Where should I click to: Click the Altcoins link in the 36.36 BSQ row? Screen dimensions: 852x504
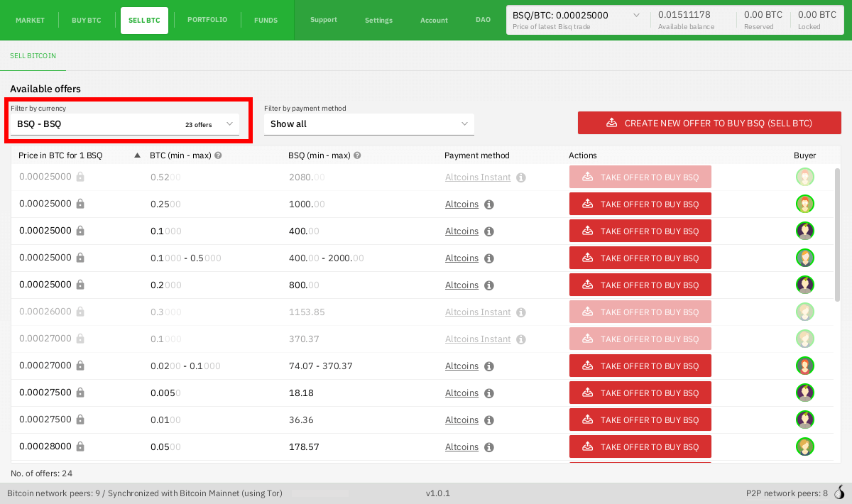(461, 420)
